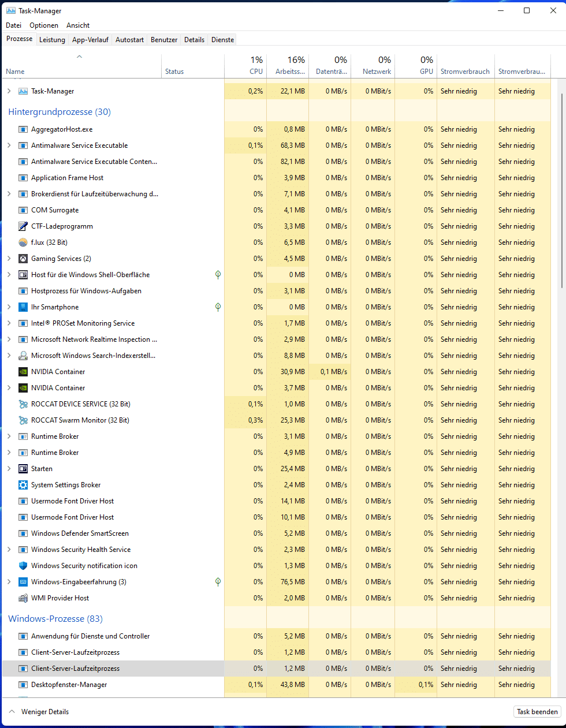Select Hostprozess für Windows-Aufgaben row
Screen dimensions: 566x728
(276, 291)
